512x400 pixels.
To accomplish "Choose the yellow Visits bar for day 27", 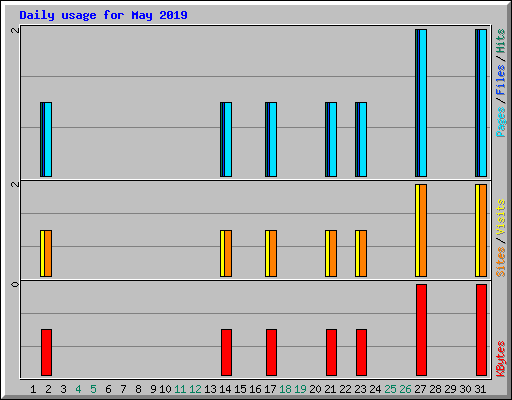I will (417, 230).
